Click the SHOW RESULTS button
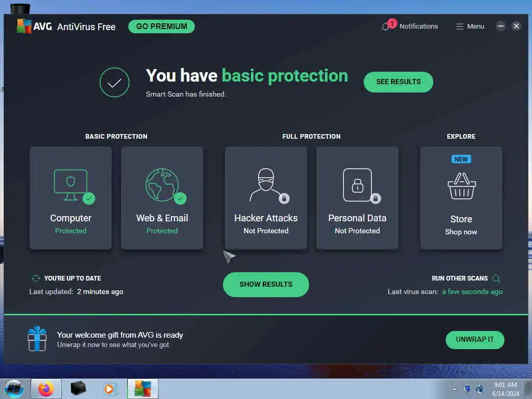 click(x=265, y=284)
